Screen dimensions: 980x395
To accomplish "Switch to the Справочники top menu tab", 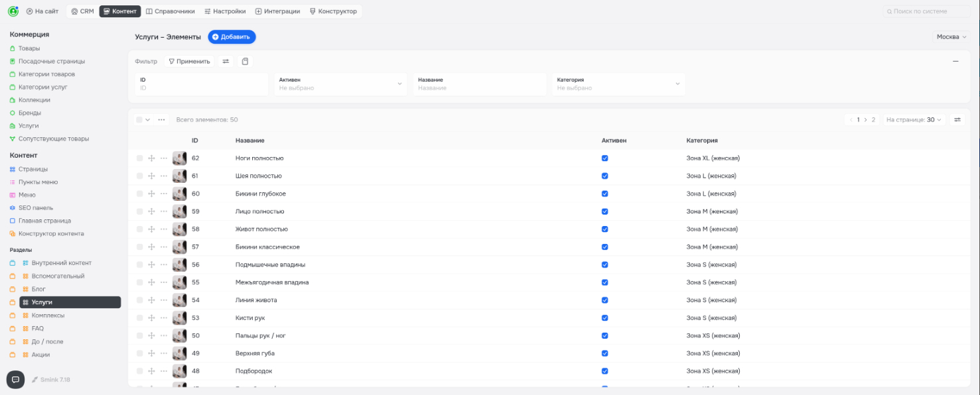I will click(171, 11).
